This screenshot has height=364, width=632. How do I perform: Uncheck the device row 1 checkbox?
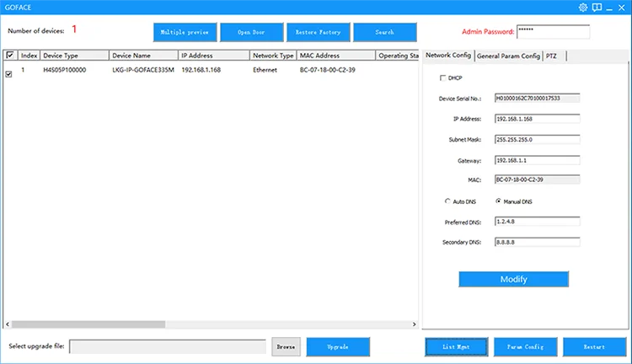coord(9,74)
